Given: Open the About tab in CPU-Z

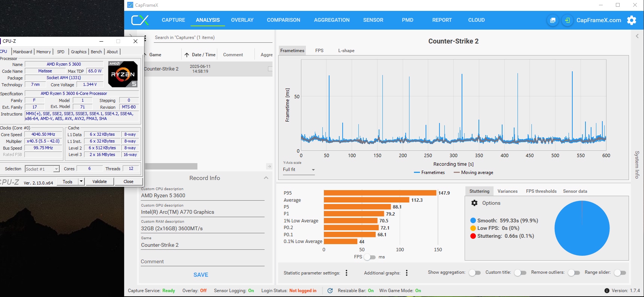Looking at the screenshot, I should click(112, 52).
